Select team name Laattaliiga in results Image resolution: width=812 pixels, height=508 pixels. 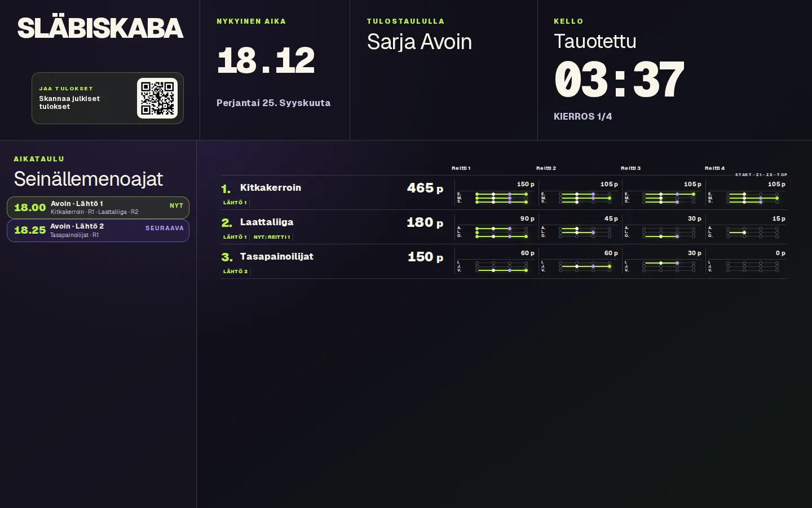point(267,222)
